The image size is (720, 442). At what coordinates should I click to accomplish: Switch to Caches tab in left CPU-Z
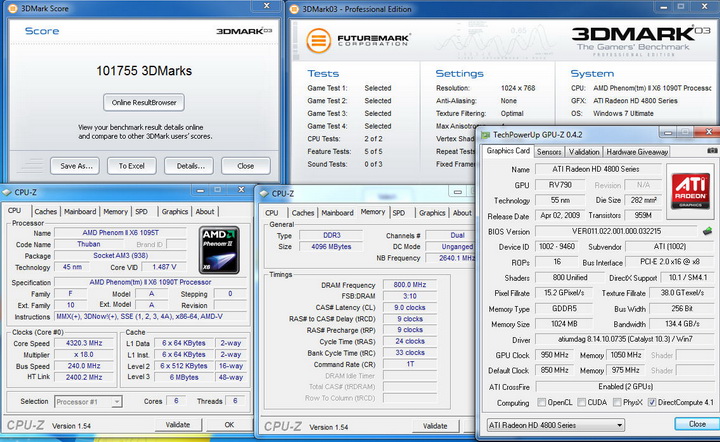click(45, 212)
